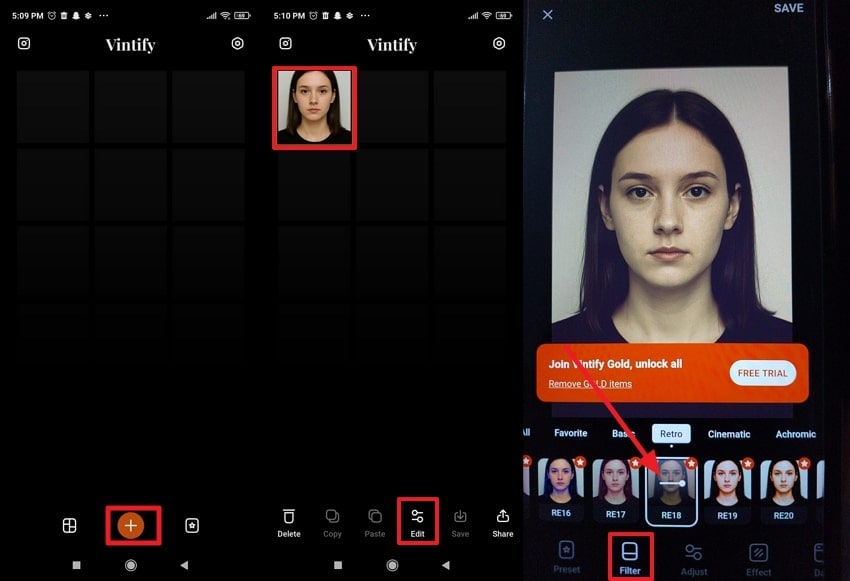Tap Android back button on first screen
This screenshot has width=850, height=581.
click(x=184, y=565)
